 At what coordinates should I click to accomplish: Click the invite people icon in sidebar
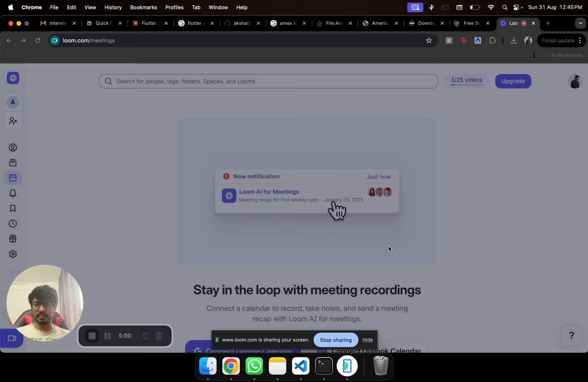(13, 121)
